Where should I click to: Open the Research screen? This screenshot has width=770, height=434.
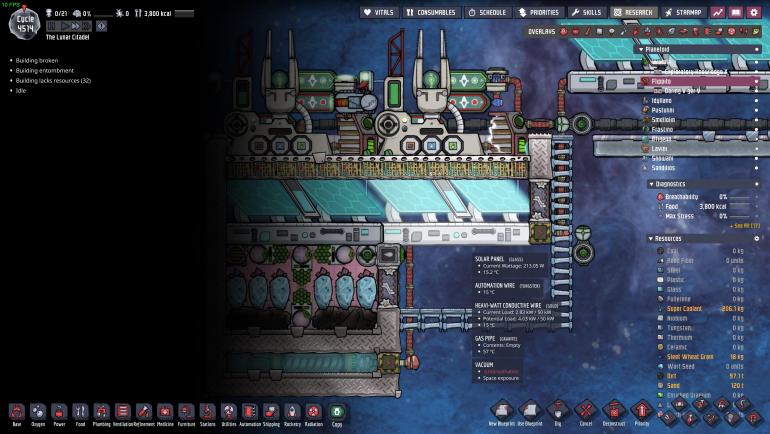[633, 12]
